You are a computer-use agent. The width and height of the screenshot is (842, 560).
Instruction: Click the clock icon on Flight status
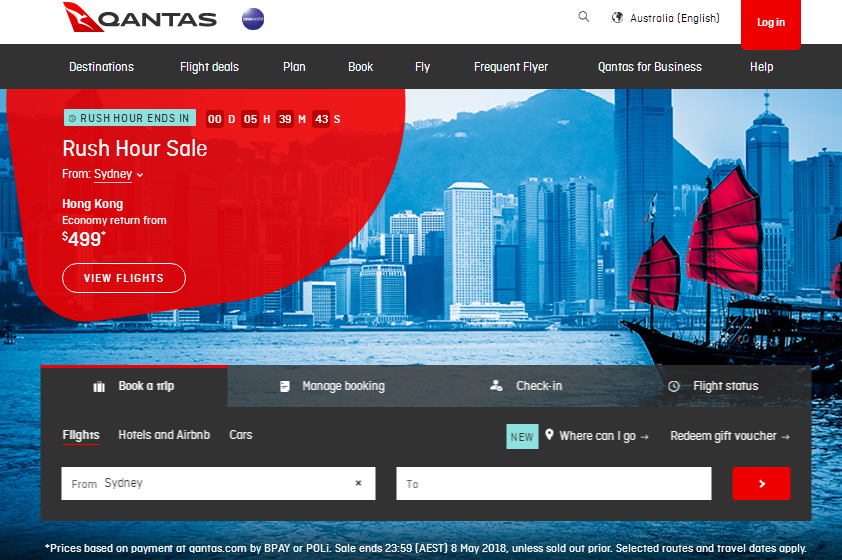click(x=674, y=387)
